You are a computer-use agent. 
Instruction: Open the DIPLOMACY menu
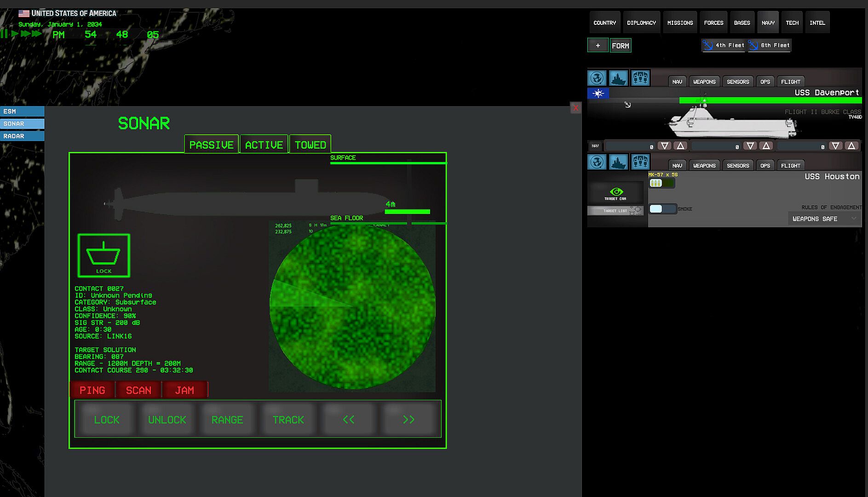pos(641,23)
